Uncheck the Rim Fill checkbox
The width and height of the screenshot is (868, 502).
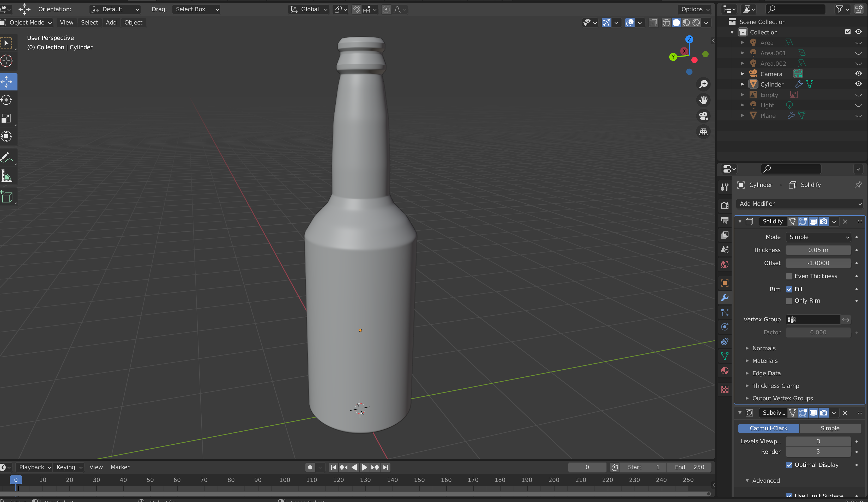coord(789,289)
